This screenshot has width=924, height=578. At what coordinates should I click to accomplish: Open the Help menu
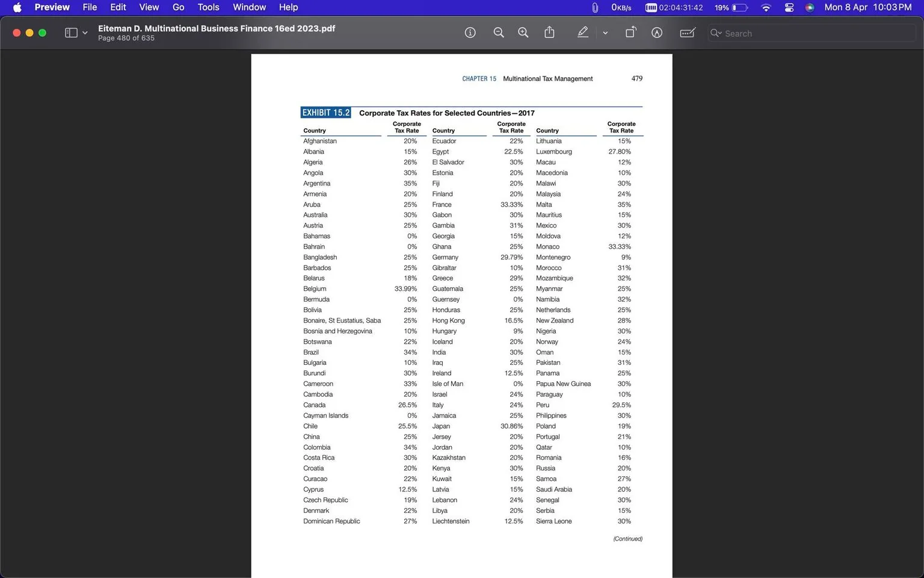coord(288,7)
